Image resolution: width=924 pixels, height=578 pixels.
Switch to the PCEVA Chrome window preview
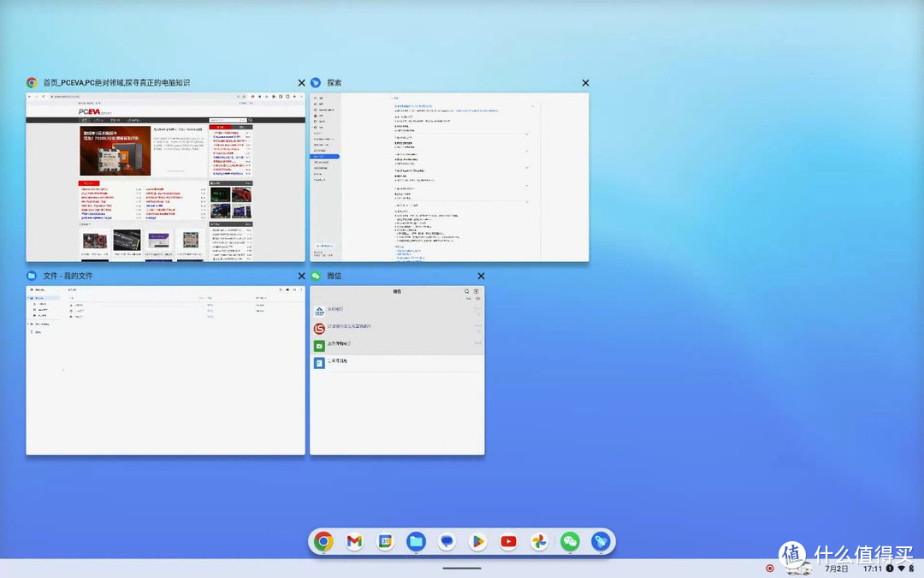click(x=165, y=177)
